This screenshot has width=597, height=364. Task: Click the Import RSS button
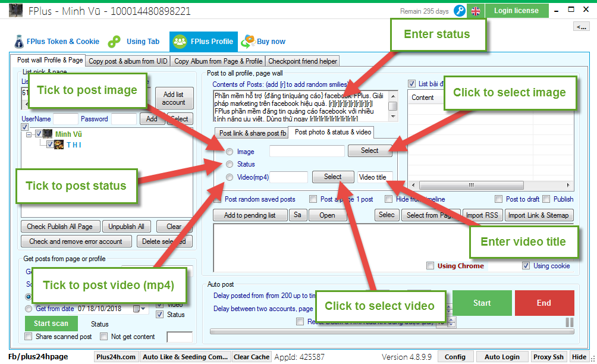482,215
